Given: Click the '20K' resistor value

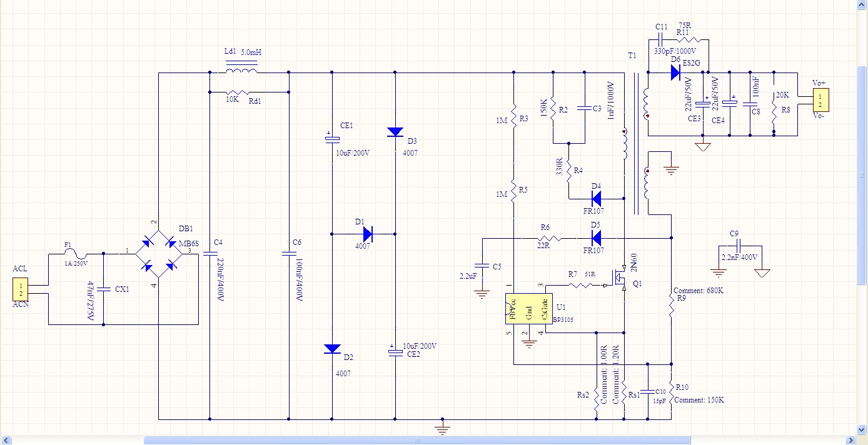Looking at the screenshot, I should [x=782, y=95].
